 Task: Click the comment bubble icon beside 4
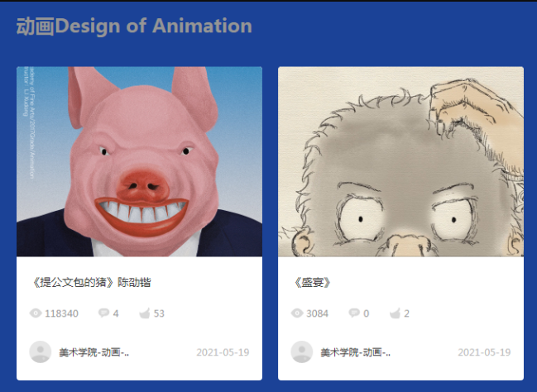click(103, 313)
